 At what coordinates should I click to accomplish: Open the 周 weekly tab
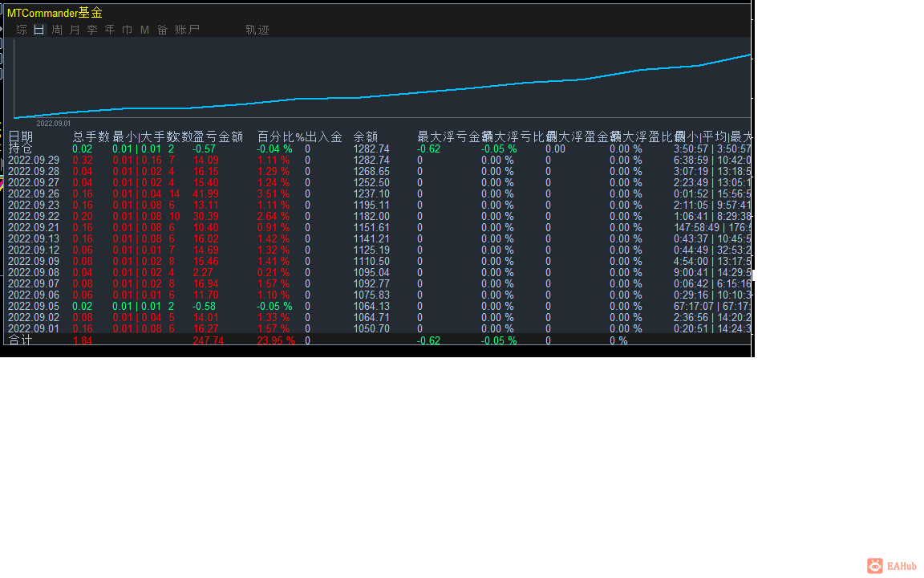click(x=57, y=30)
